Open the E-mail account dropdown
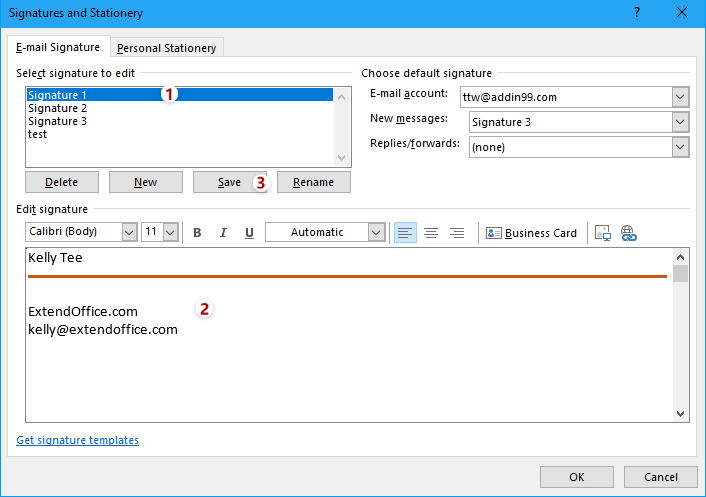The height and width of the screenshot is (497, 706). [x=680, y=97]
